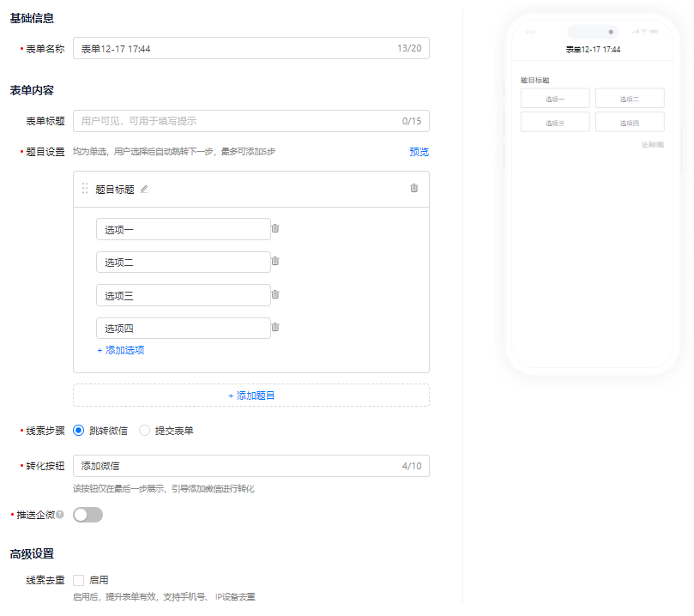Image resolution: width=694 pixels, height=616 pixels.
Task: Click trash icon next to 选项四
Action: (x=275, y=328)
